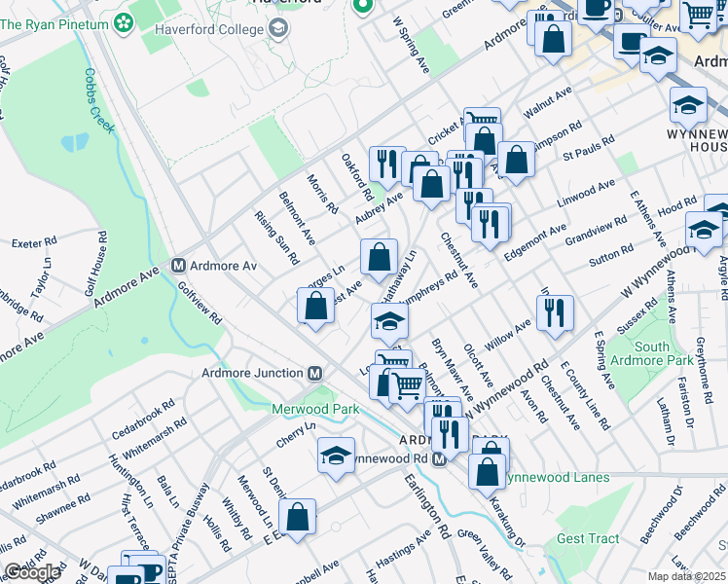Open shopping bag marker below Simpson Rd

pos(516,162)
